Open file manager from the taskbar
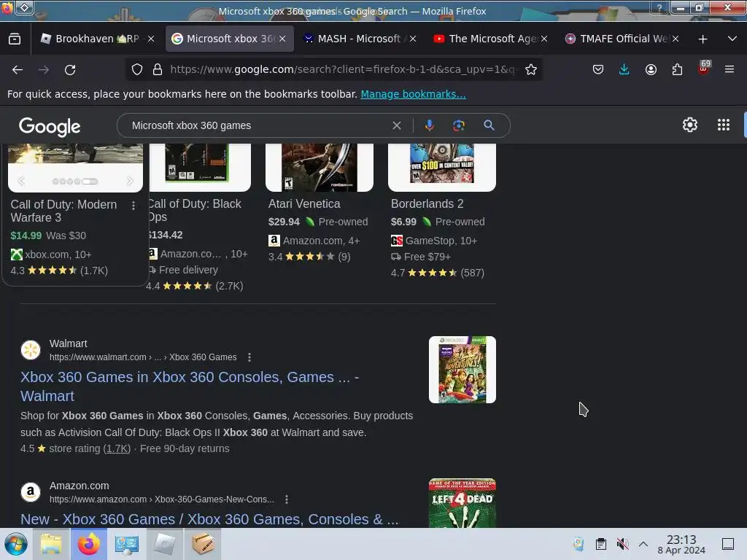Image resolution: width=747 pixels, height=560 pixels. 51,544
